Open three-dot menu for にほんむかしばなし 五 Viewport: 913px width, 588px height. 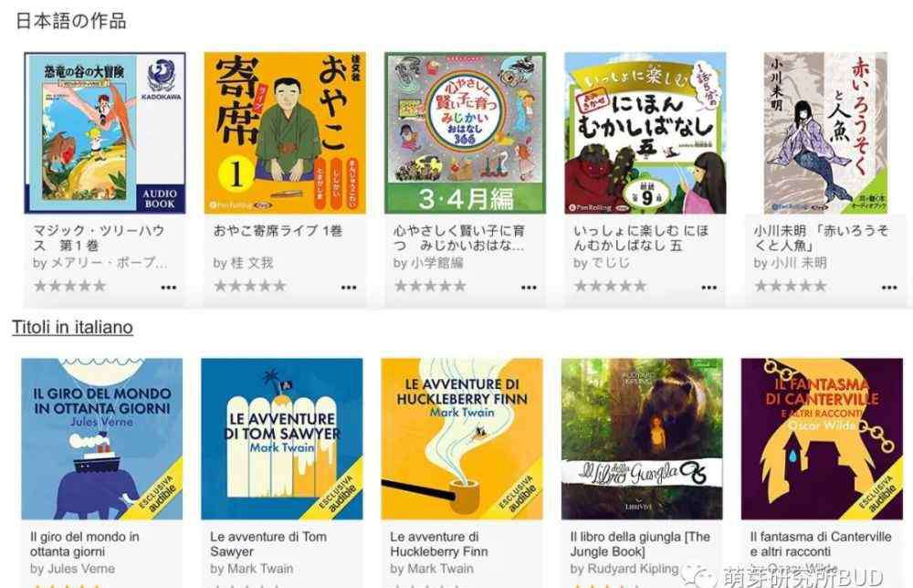708,287
